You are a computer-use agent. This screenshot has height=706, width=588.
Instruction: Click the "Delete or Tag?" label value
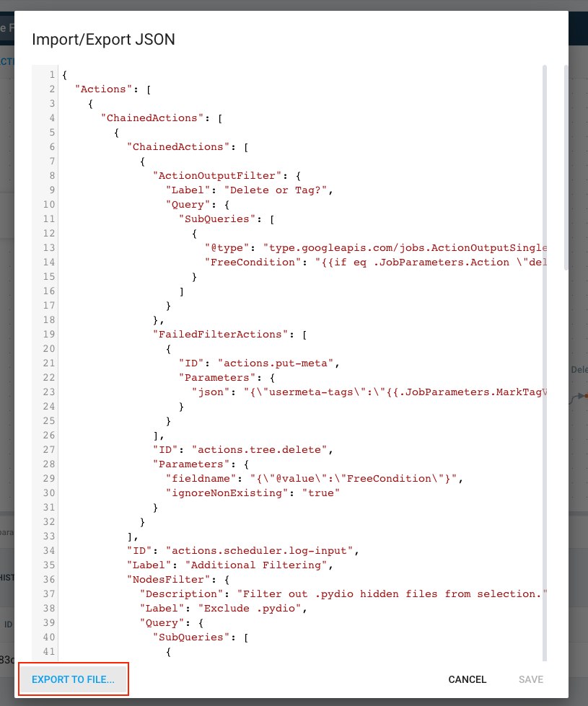point(276,190)
